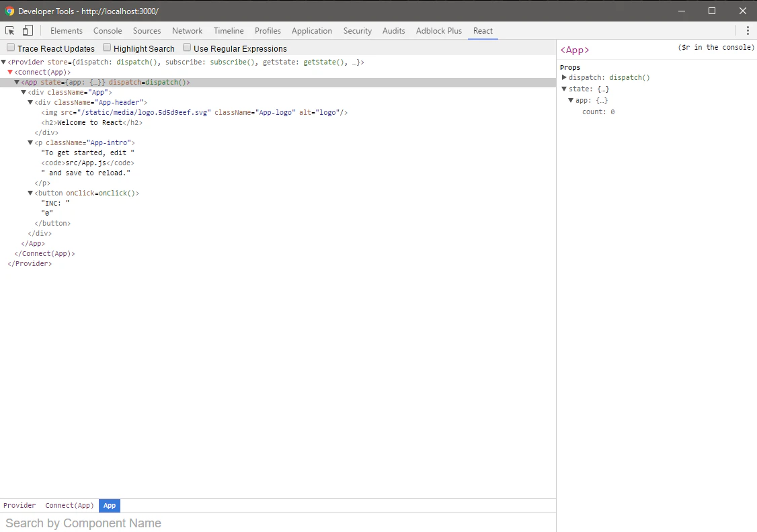Enable Highlight Search checkbox
The width and height of the screenshot is (757, 532).
tap(107, 48)
